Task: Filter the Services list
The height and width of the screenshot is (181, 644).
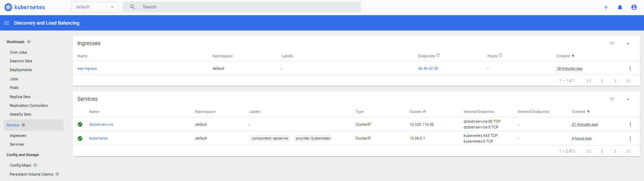Action: [612, 99]
